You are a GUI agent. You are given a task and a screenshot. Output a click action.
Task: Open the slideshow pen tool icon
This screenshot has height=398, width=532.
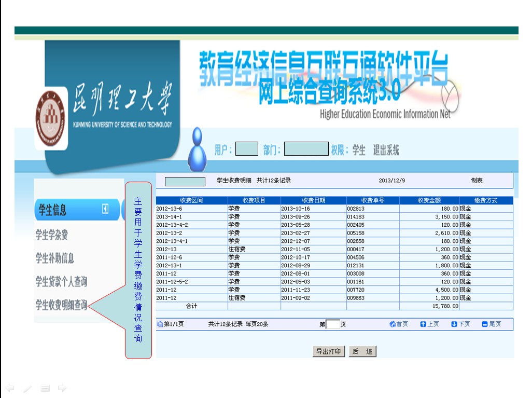pyautogui.click(x=27, y=388)
